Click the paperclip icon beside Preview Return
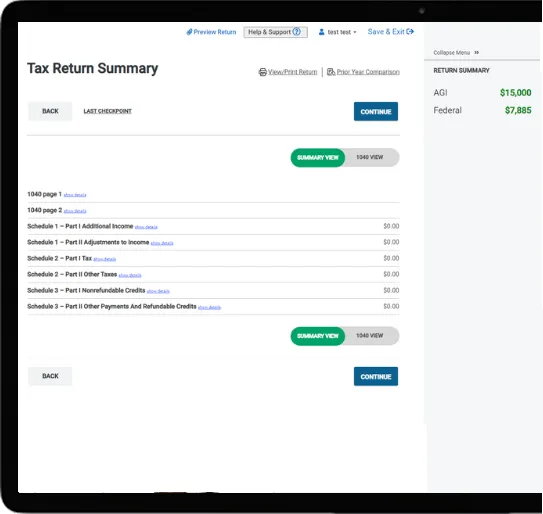Screen dimensions: 543x514 189,32
